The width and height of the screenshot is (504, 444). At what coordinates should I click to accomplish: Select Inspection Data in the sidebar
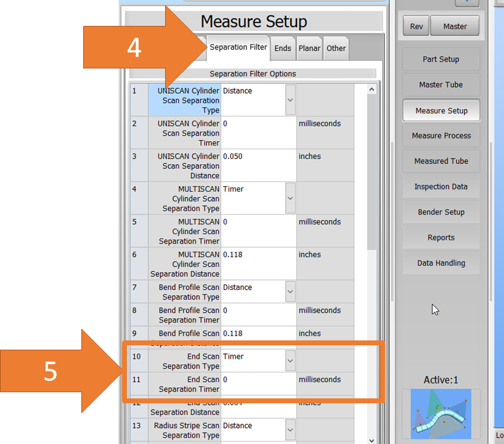point(441,187)
